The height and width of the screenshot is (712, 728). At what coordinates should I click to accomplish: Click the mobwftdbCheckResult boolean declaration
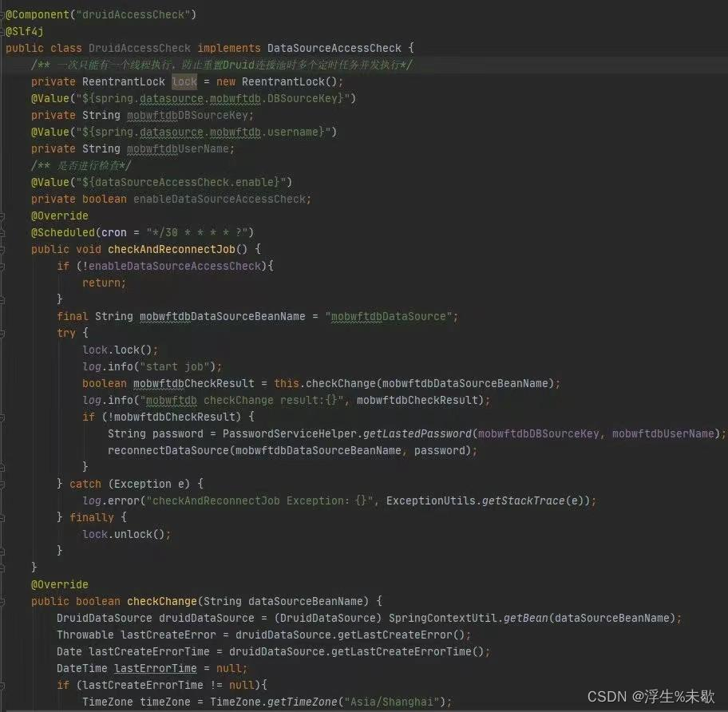click(194, 384)
